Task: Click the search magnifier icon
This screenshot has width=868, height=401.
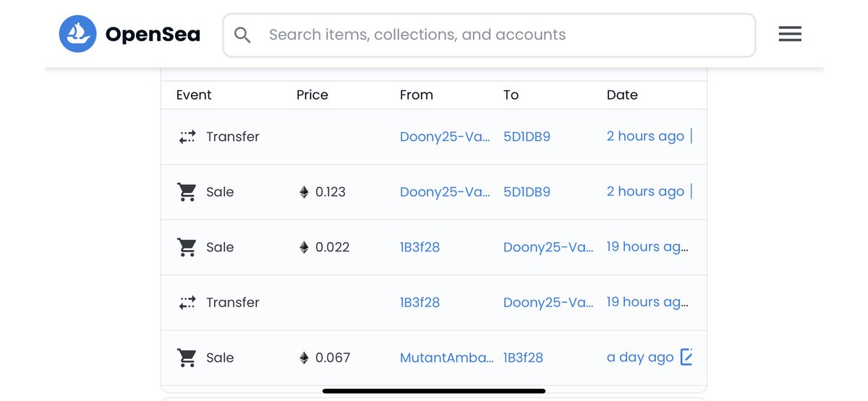Action: [242, 35]
